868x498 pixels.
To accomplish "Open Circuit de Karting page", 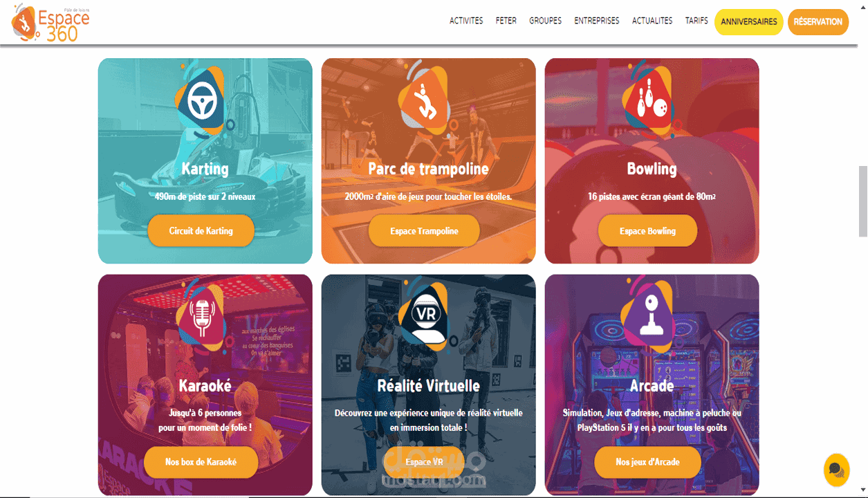I will 201,231.
